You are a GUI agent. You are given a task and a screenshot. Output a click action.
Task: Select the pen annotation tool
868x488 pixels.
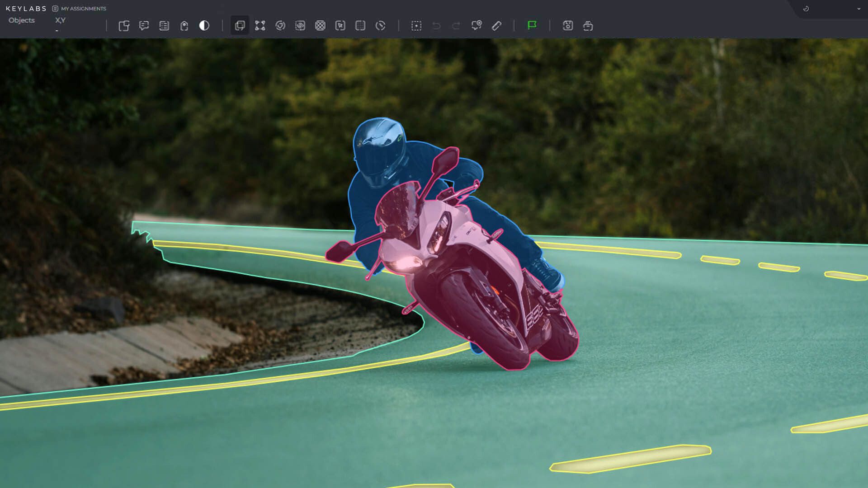[x=496, y=26]
